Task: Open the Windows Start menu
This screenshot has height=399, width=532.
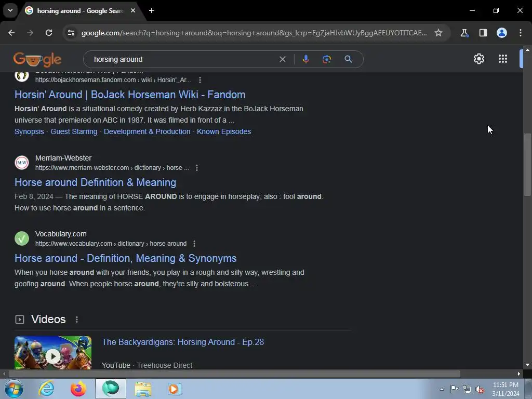Action: (x=14, y=389)
